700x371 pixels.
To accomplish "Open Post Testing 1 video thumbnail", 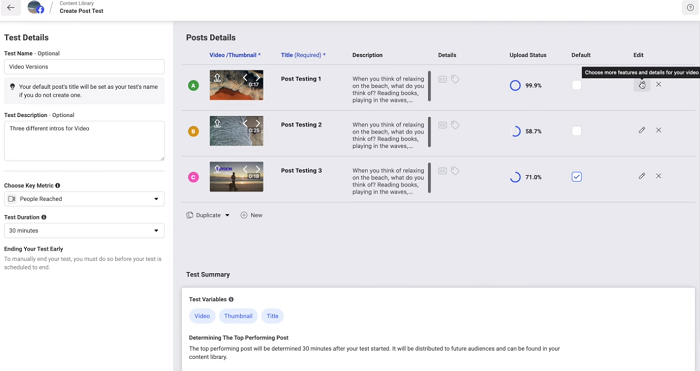I will pos(237,85).
